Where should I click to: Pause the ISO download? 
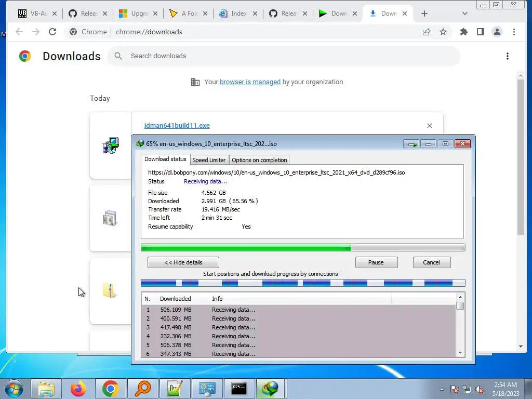pyautogui.click(x=376, y=262)
